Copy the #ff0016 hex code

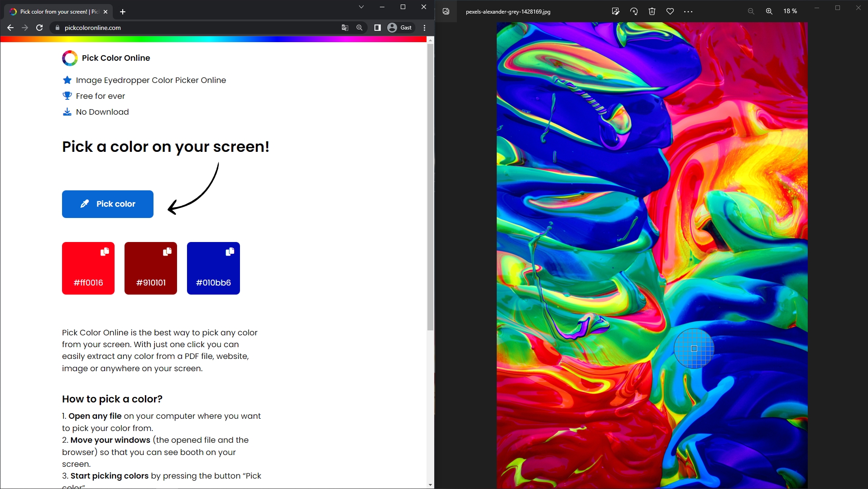click(x=105, y=252)
